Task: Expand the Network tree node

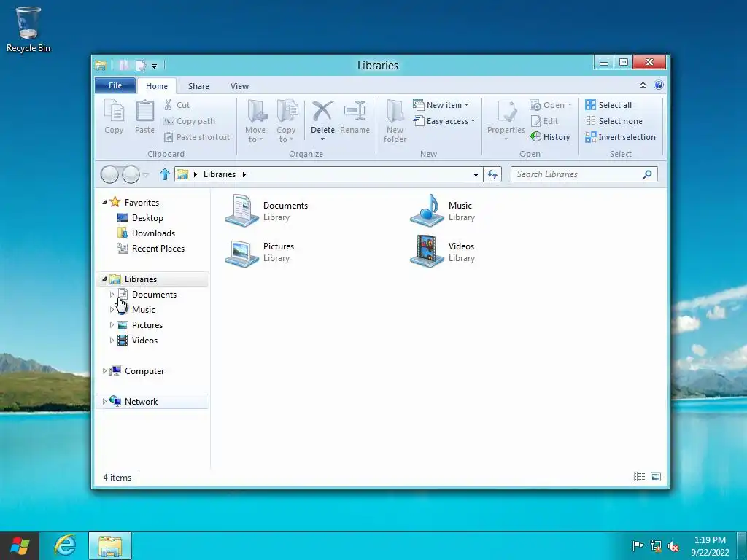Action: click(x=104, y=402)
